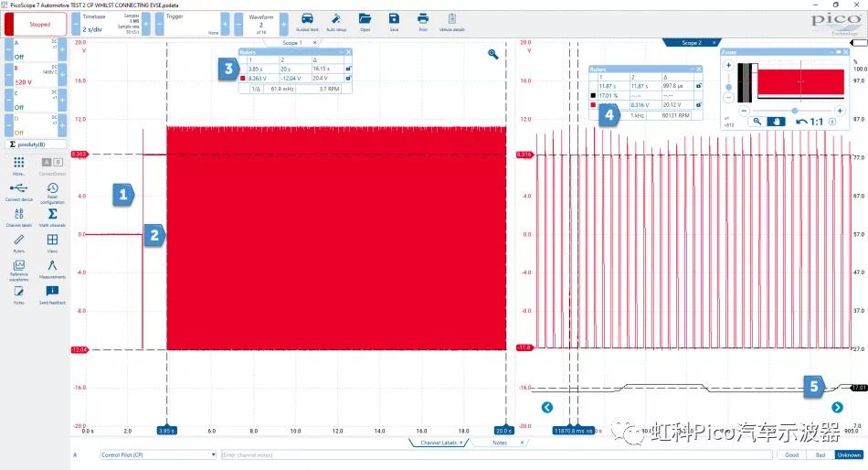Toggle time ruler lock in Scope 1 Rulers
The height and width of the screenshot is (470, 868).
tap(348, 69)
